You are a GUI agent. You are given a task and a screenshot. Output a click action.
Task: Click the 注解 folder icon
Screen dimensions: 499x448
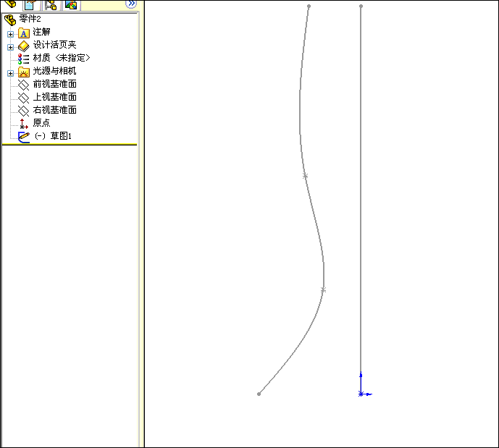click(x=24, y=33)
